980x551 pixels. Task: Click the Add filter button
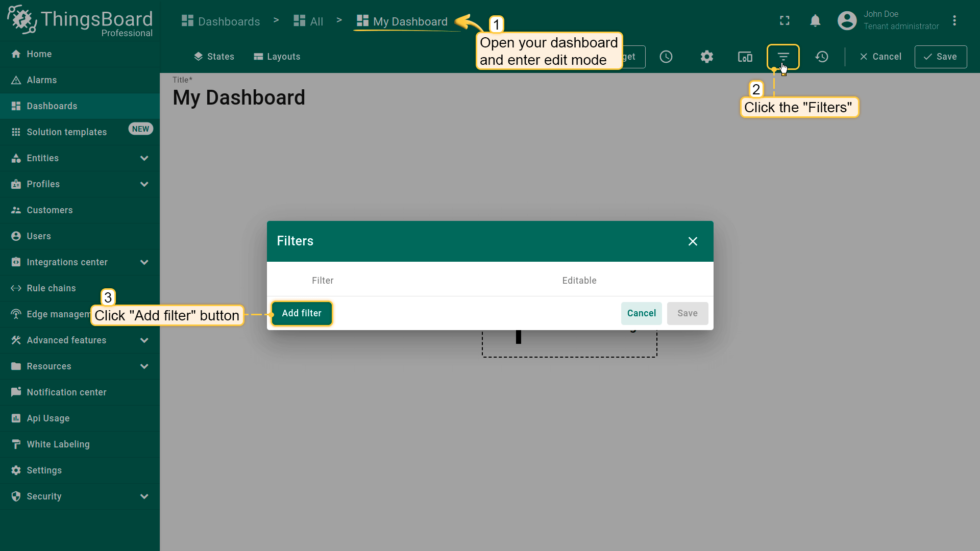[x=302, y=313]
